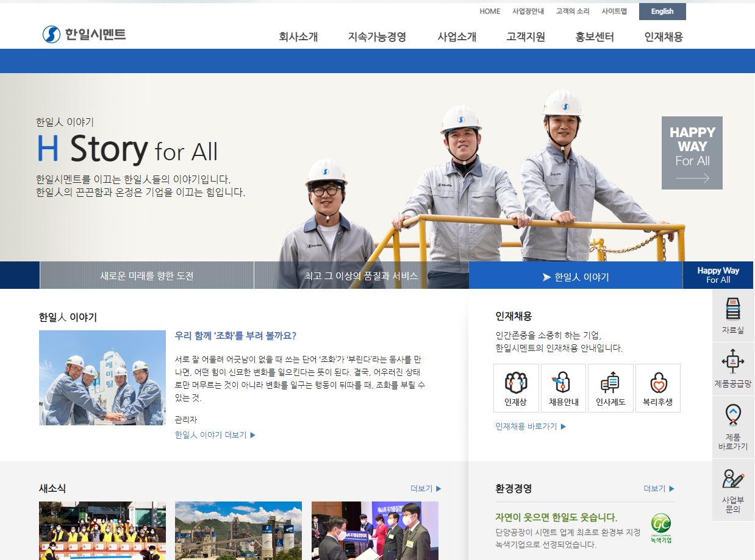Open the 인사제도 icon tile
Screen dimensions: 755x560
[610, 388]
